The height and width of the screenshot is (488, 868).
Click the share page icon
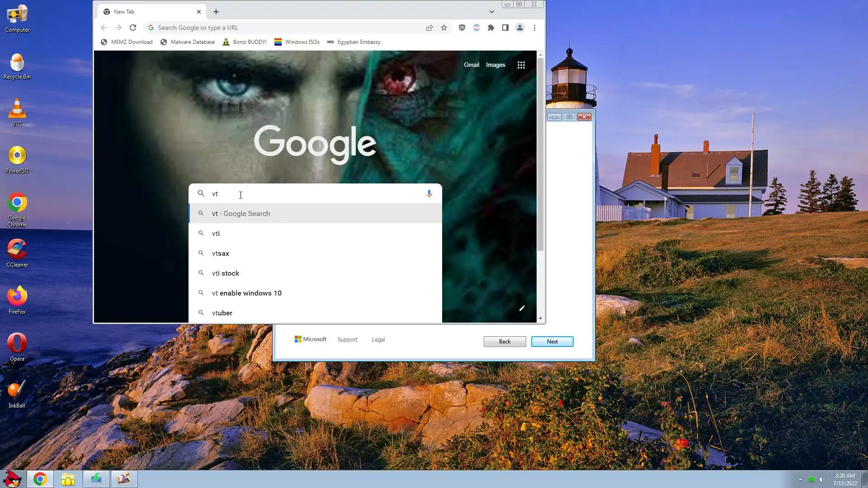pyautogui.click(x=429, y=28)
